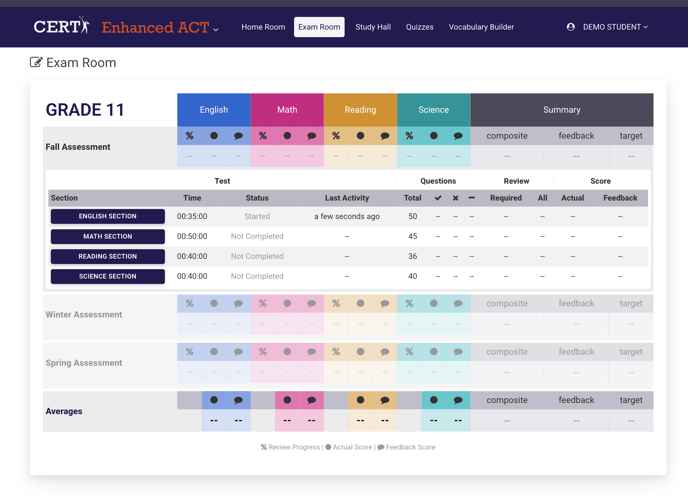
Task: Expand the Spring Assessment row
Action: point(84,363)
